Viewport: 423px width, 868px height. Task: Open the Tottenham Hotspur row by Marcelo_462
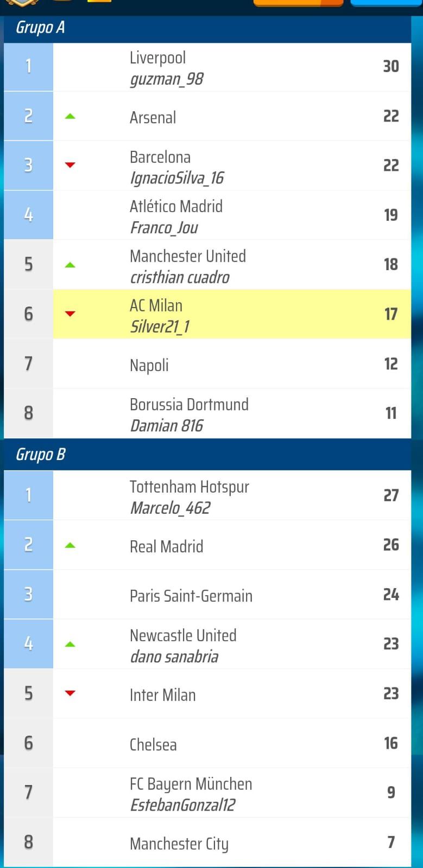click(207, 495)
